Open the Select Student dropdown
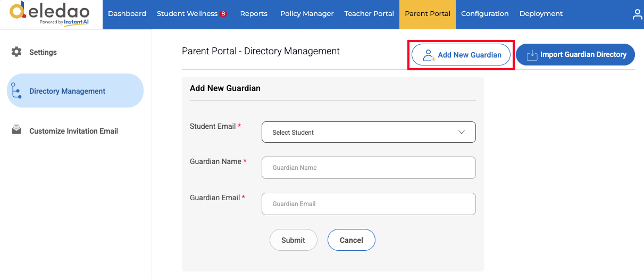This screenshot has width=644, height=279. click(x=369, y=132)
